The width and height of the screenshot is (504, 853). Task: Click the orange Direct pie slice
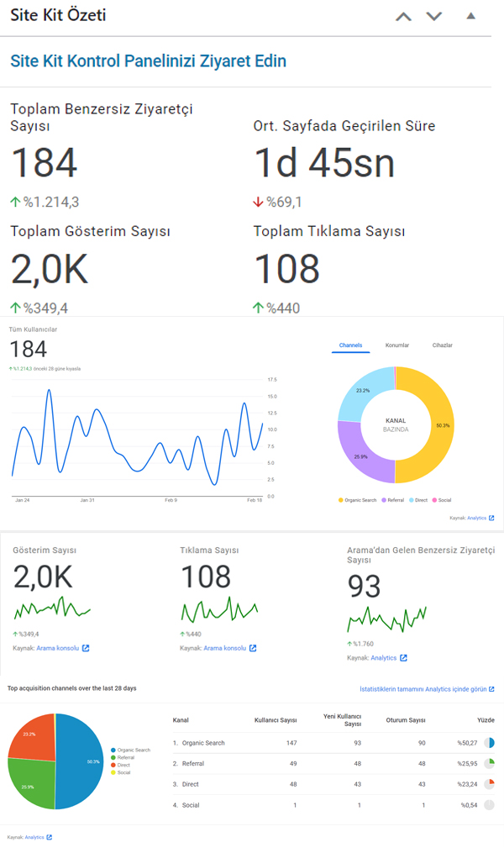click(x=33, y=740)
